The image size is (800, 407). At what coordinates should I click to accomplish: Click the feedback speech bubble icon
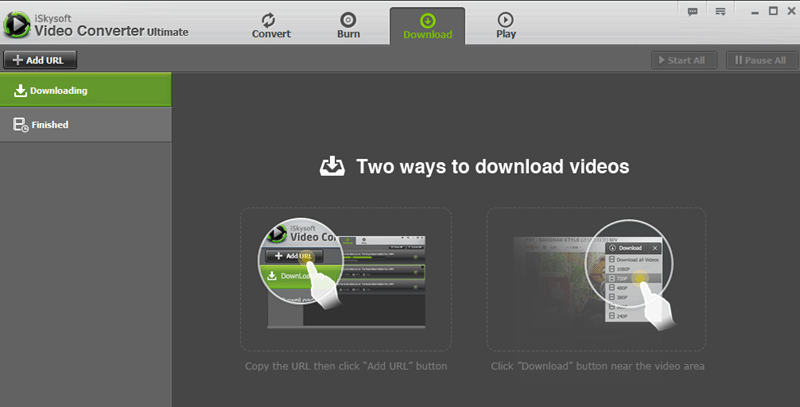point(692,11)
